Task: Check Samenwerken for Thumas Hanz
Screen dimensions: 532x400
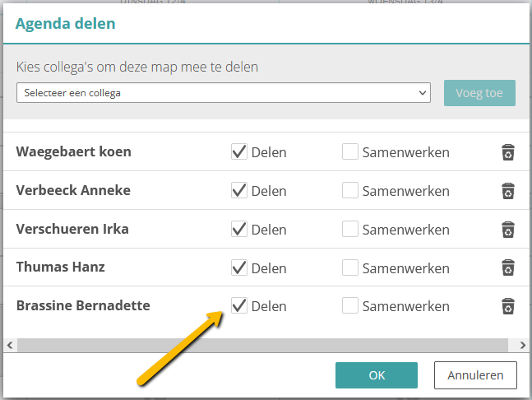Action: [350, 267]
